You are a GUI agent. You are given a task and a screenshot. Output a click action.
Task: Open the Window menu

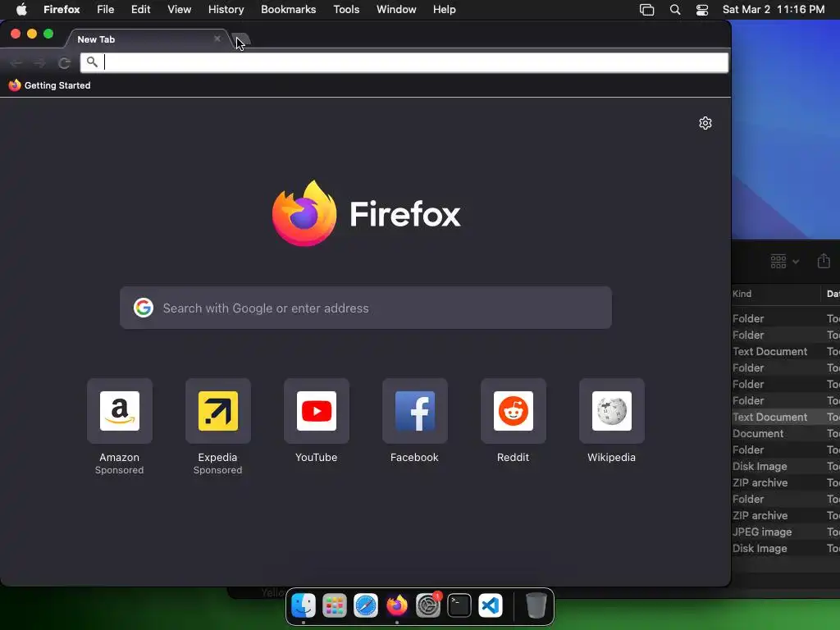396,10
